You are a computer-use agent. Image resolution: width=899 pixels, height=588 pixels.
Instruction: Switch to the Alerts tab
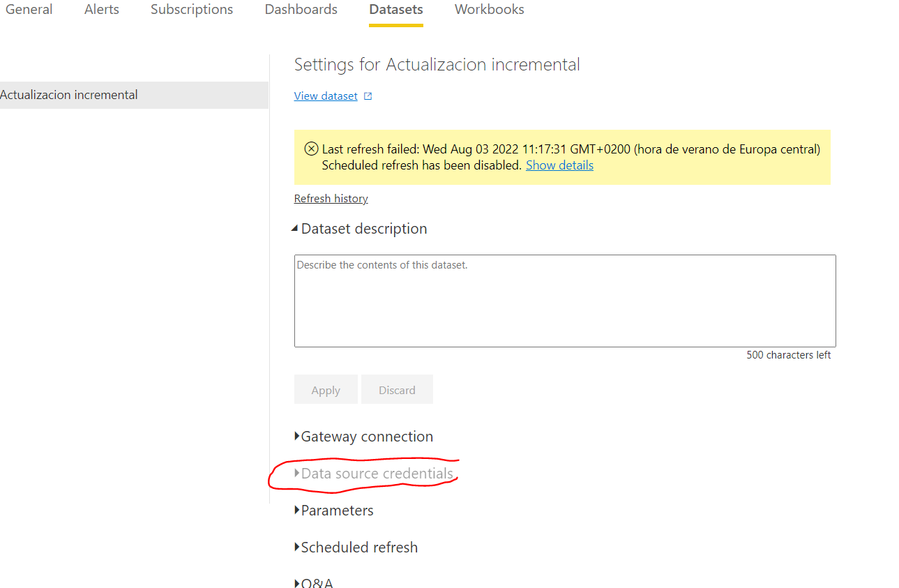[x=102, y=10]
